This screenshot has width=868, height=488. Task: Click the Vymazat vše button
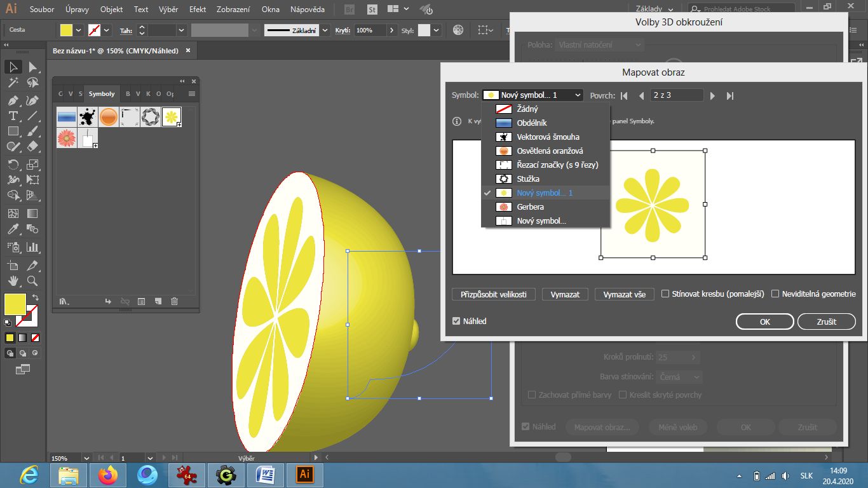pos(624,294)
